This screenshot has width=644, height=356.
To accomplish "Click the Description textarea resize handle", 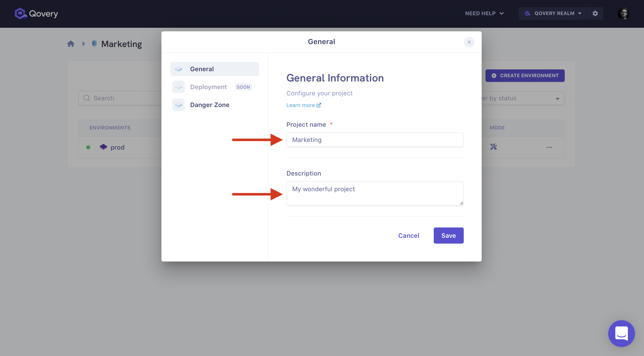I will 461,203.
